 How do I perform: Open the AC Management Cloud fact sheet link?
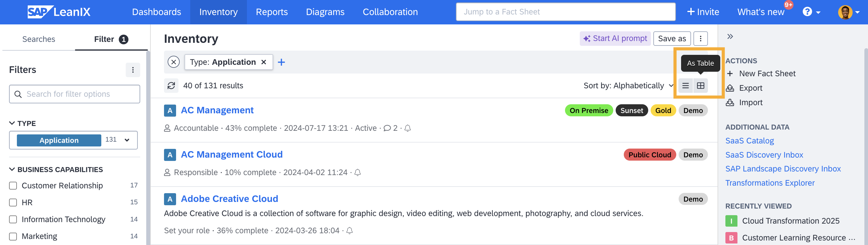pyautogui.click(x=232, y=154)
